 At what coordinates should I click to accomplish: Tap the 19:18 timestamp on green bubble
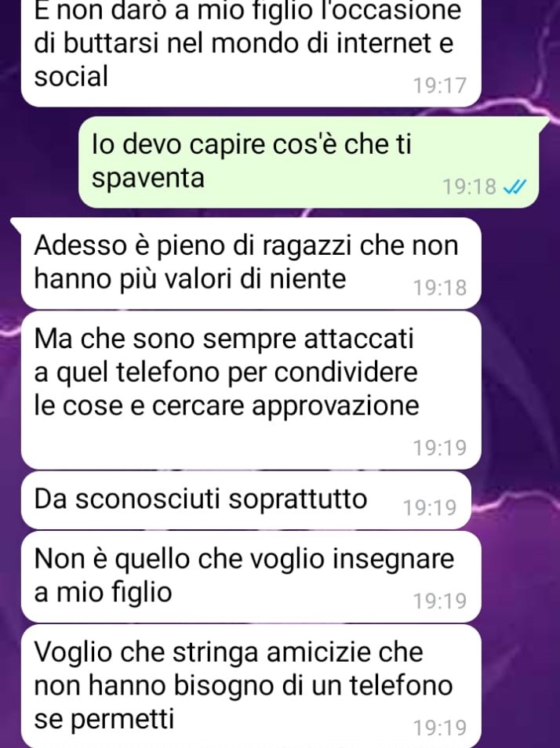pos(469,187)
